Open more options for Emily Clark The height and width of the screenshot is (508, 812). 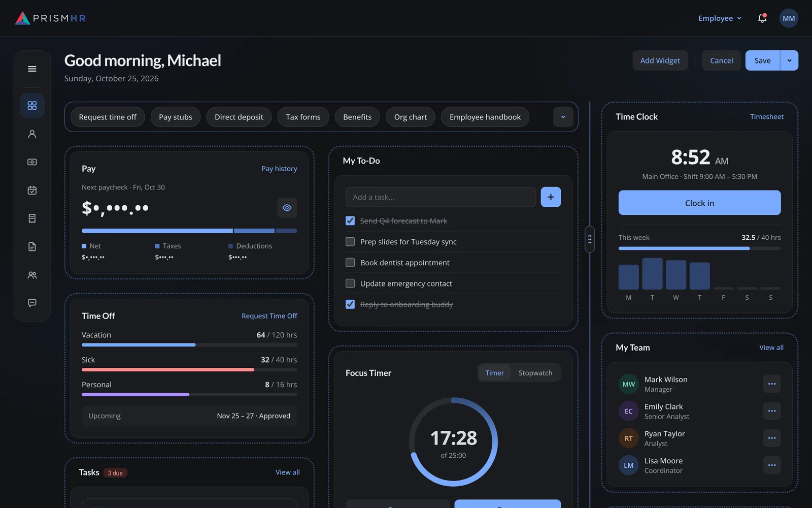point(772,411)
